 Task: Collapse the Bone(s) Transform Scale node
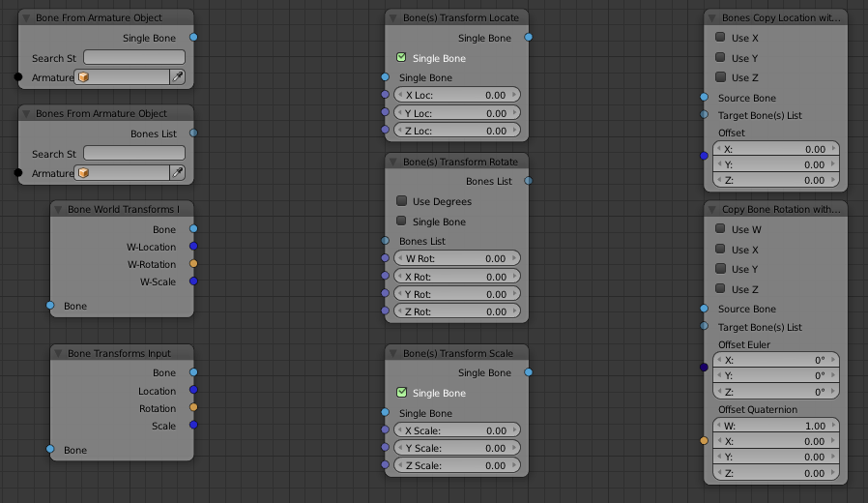(393, 353)
